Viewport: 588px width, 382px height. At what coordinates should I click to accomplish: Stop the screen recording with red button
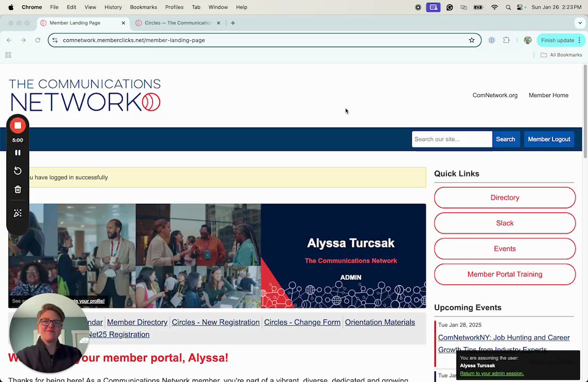coord(18,126)
